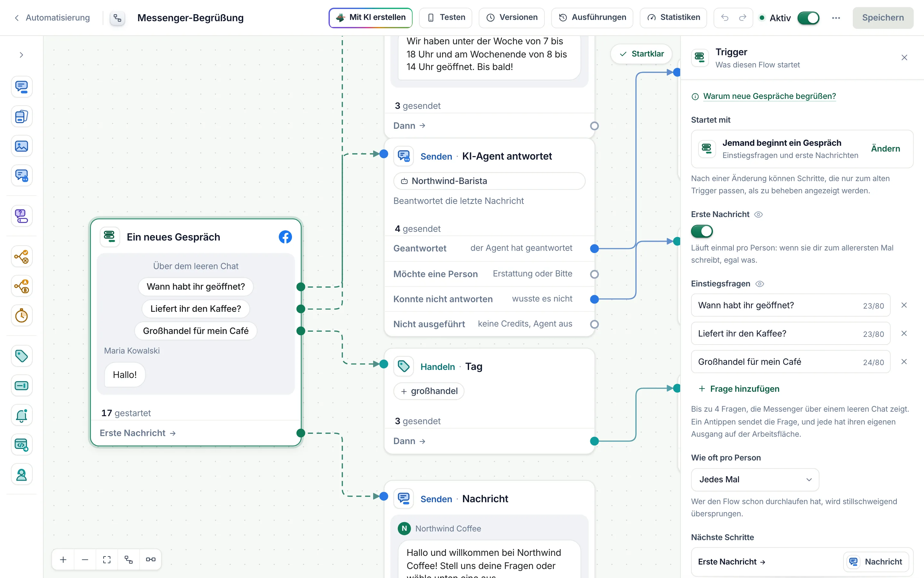Open Statistiken
The image size is (924, 578).
coord(673,18)
